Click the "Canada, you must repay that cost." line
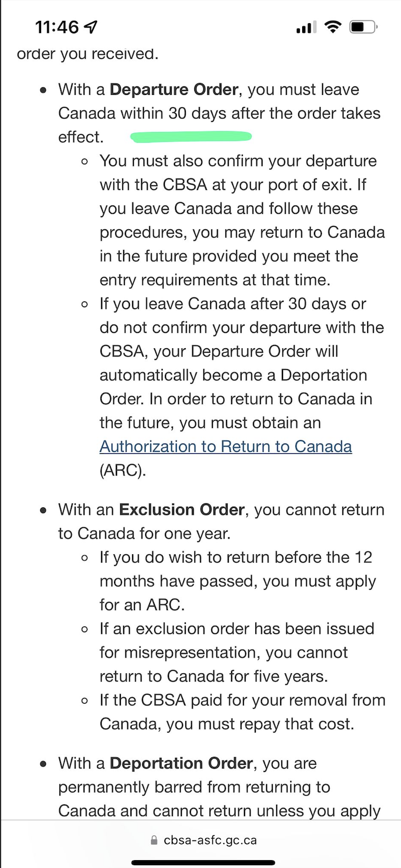 pyautogui.click(x=227, y=724)
